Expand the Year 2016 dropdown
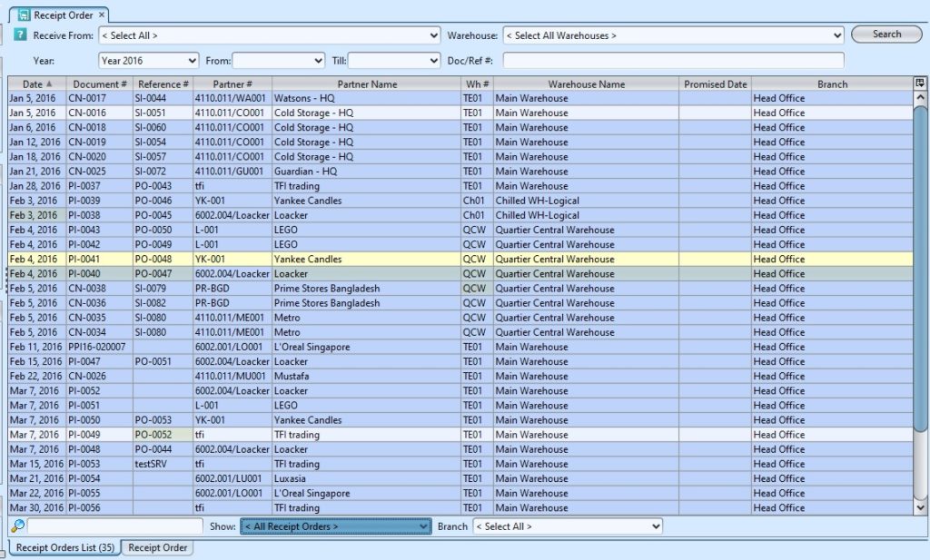 [x=148, y=61]
